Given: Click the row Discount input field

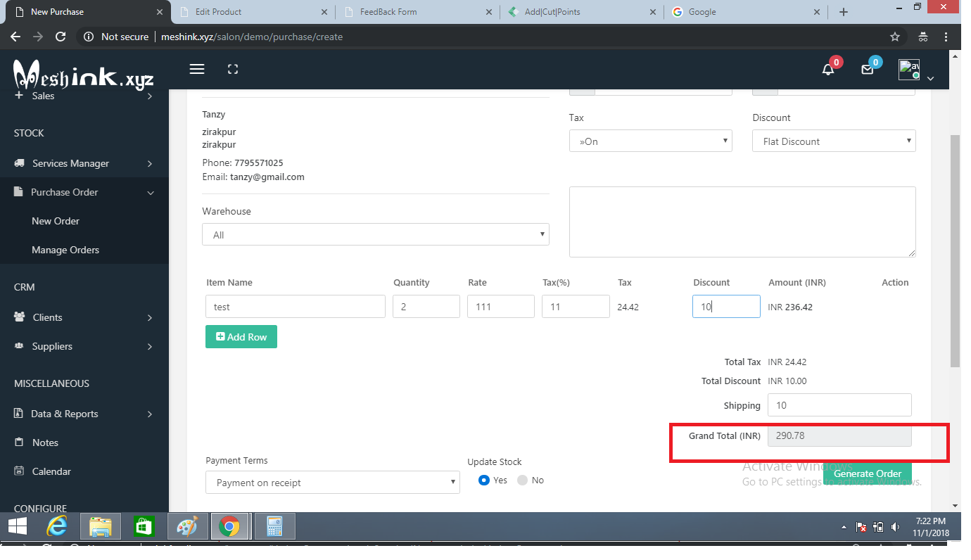Looking at the screenshot, I should click(726, 307).
